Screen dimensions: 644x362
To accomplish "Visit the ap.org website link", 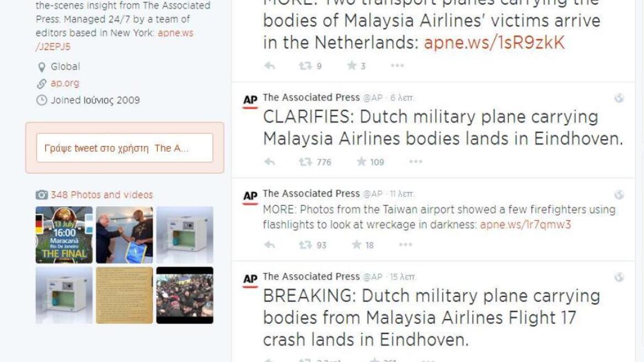I will tap(65, 83).
